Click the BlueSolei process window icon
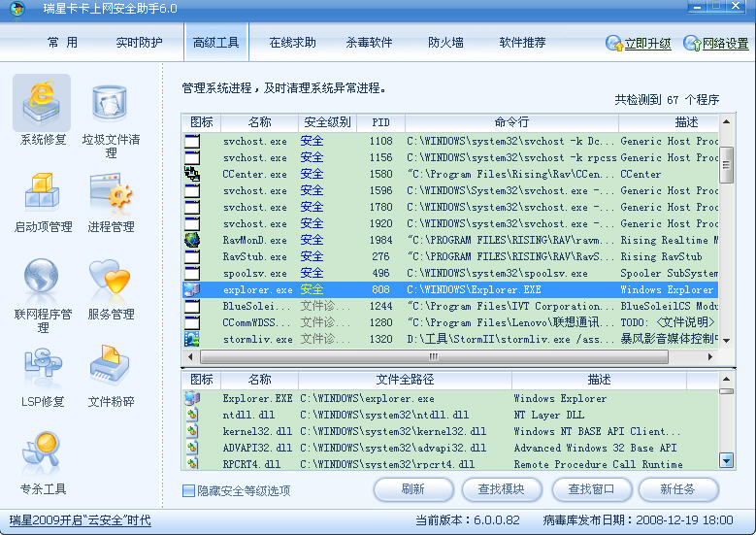Image resolution: width=756 pixels, height=535 pixels. 192,306
